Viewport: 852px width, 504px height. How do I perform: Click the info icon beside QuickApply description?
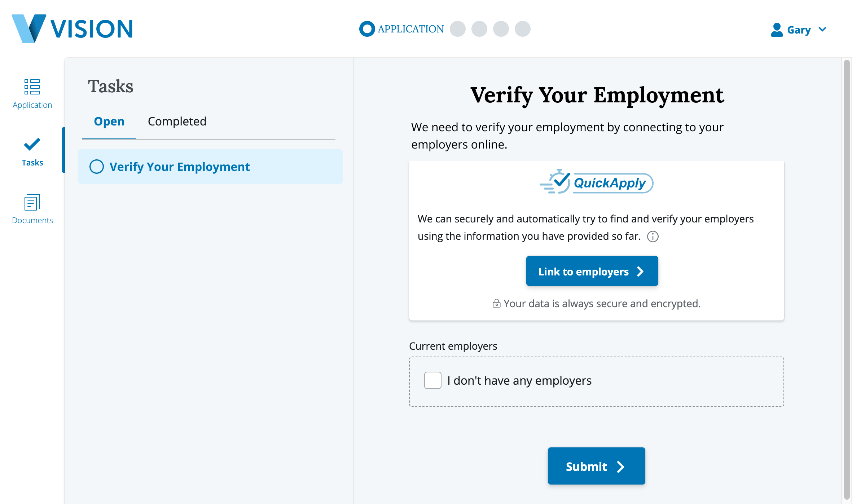tap(653, 236)
